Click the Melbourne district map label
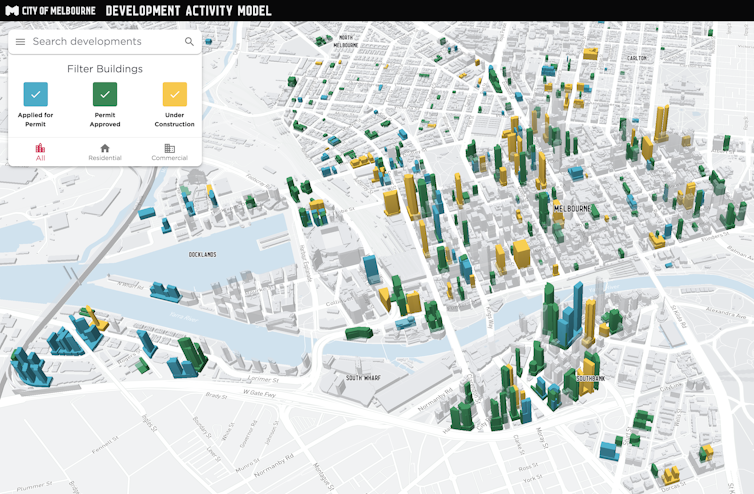754x494 pixels. [x=572, y=209]
